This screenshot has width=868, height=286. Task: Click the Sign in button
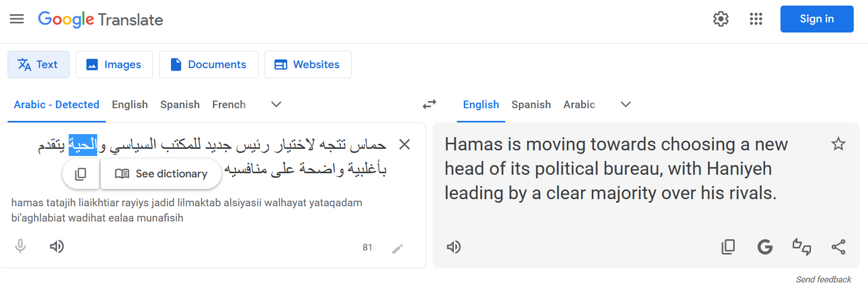[x=817, y=19]
